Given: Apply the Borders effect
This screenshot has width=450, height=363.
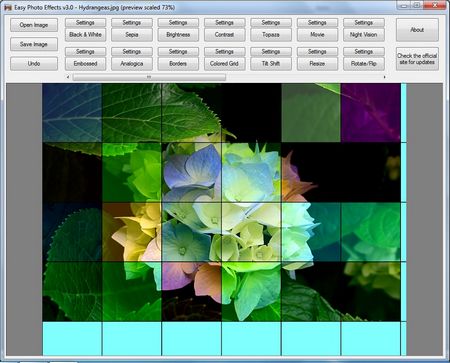Looking at the screenshot, I should coord(178,64).
